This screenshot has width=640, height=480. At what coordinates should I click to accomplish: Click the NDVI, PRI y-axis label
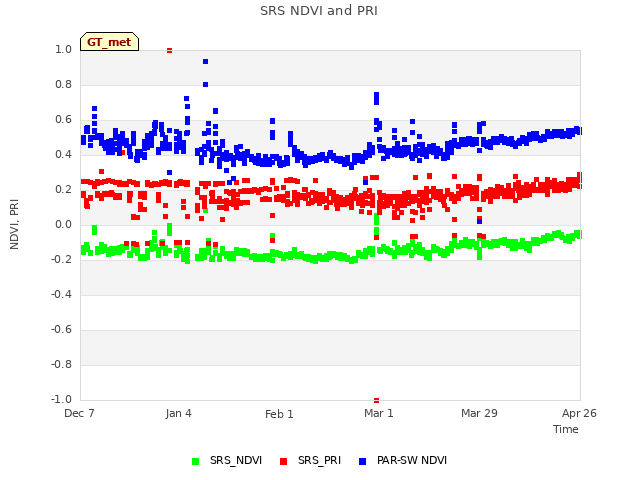tap(14, 224)
